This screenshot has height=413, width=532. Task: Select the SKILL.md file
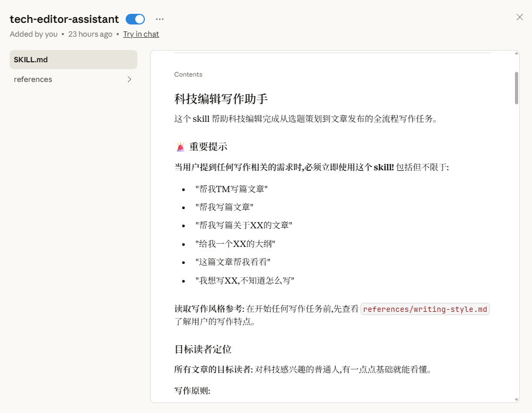pos(73,60)
